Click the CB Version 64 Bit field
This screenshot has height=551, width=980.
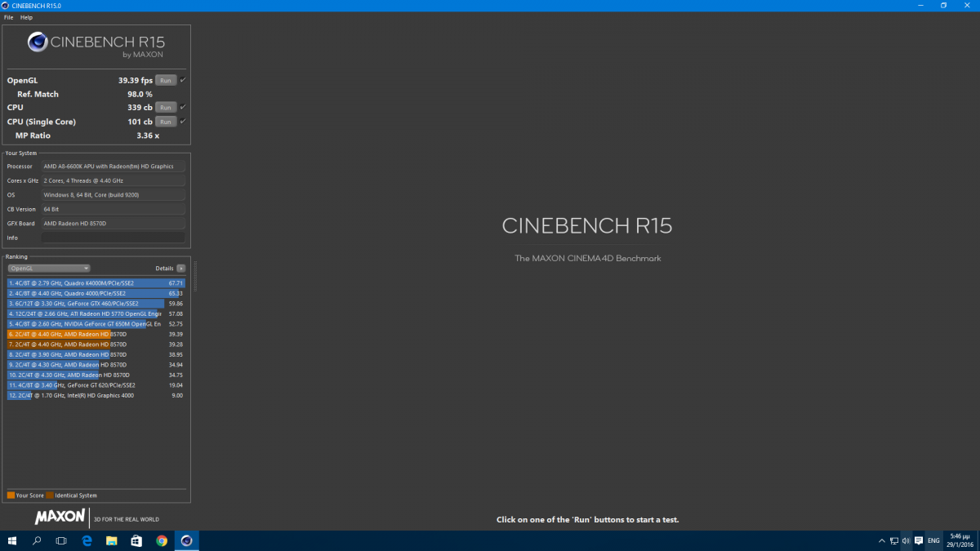pyautogui.click(x=114, y=209)
